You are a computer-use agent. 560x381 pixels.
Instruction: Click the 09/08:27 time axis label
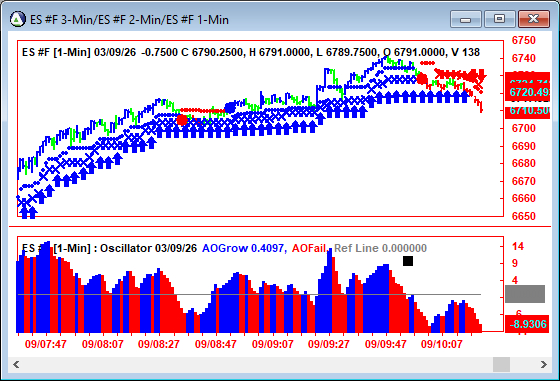pos(159,344)
